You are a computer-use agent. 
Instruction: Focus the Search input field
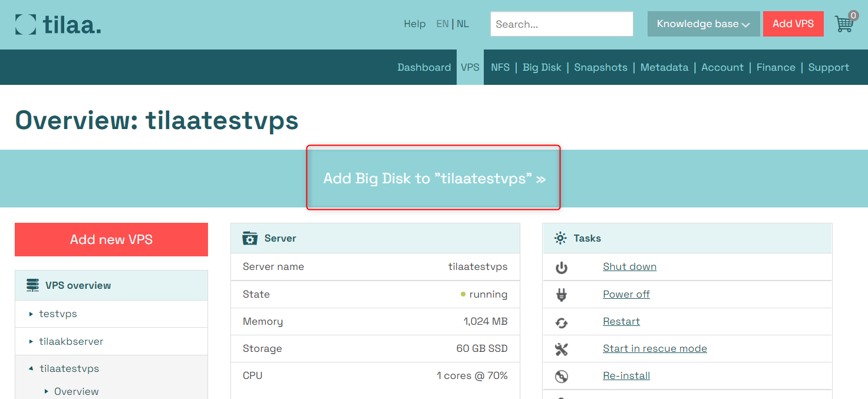coord(562,24)
